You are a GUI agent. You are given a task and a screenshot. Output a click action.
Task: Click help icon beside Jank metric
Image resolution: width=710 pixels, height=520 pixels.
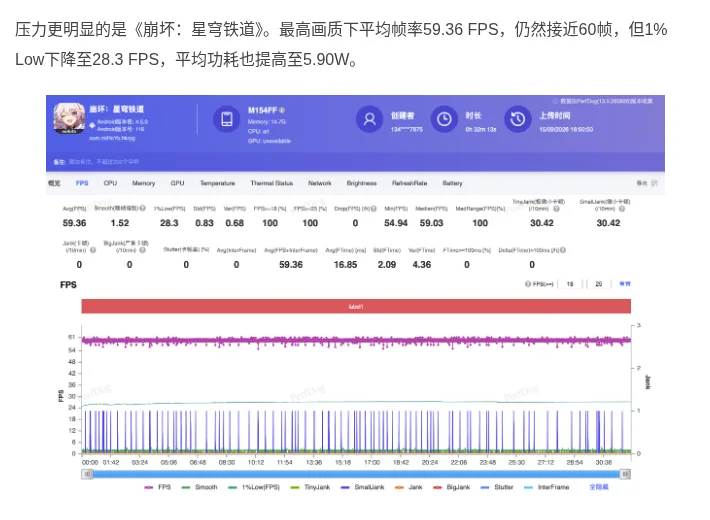[93, 250]
